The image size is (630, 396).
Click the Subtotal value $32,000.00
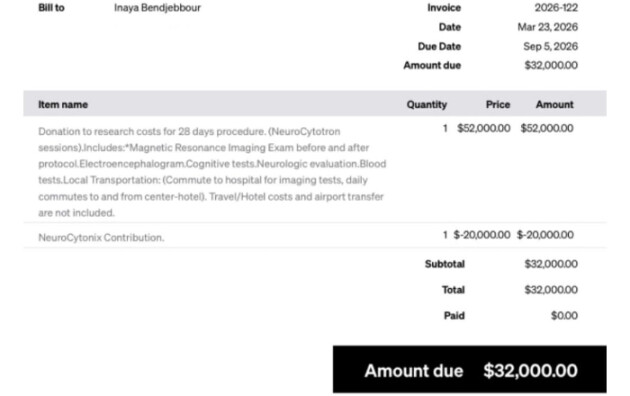[551, 264]
